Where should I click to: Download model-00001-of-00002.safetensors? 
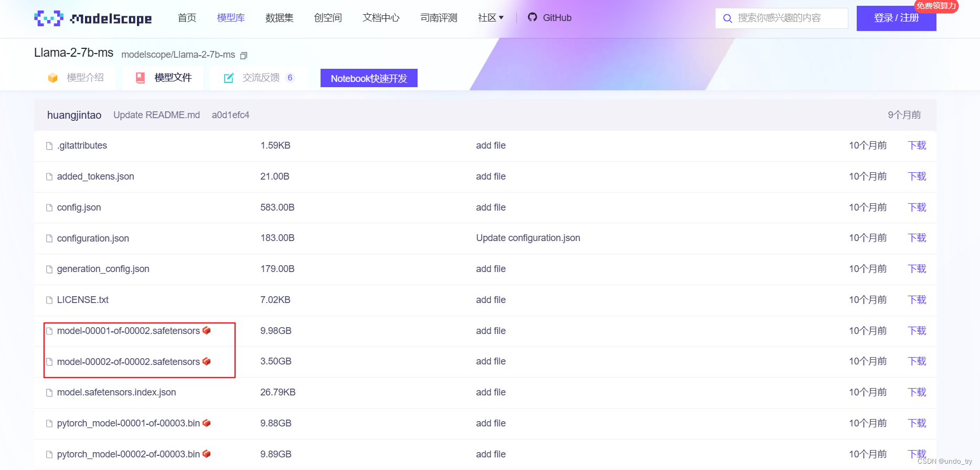917,331
